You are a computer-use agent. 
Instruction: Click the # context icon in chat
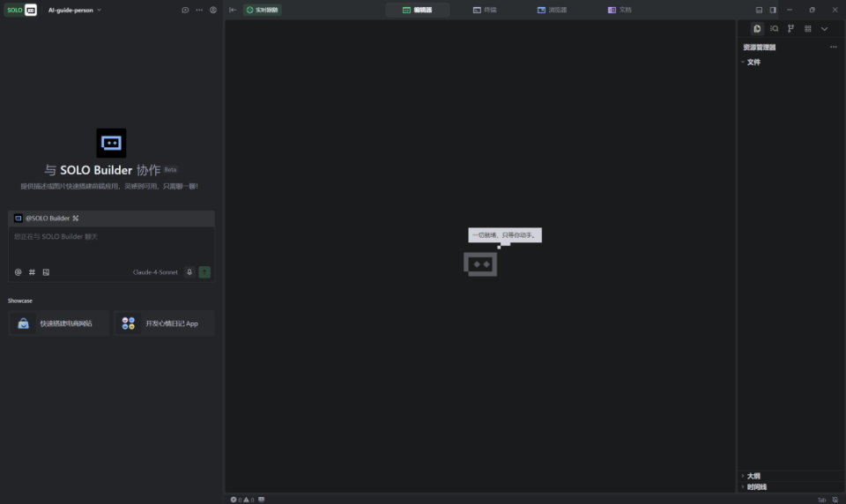pyautogui.click(x=32, y=272)
